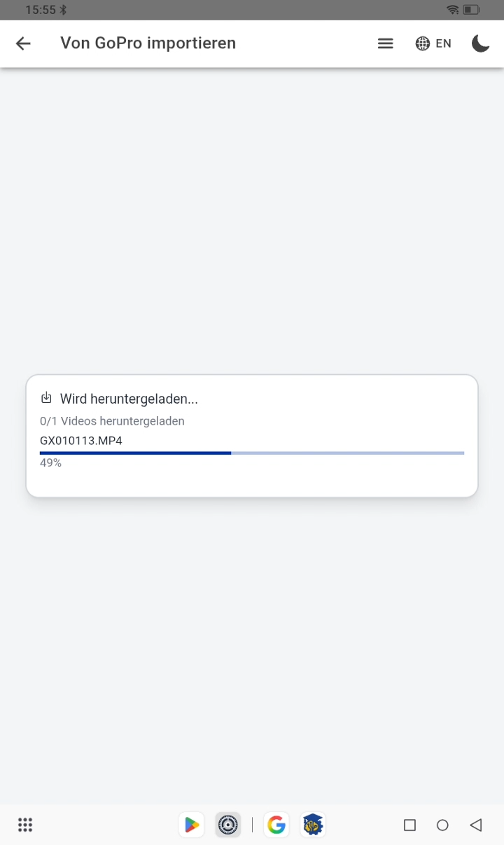This screenshot has width=504, height=845.
Task: Click the 49% progress label
Action: [x=50, y=463]
